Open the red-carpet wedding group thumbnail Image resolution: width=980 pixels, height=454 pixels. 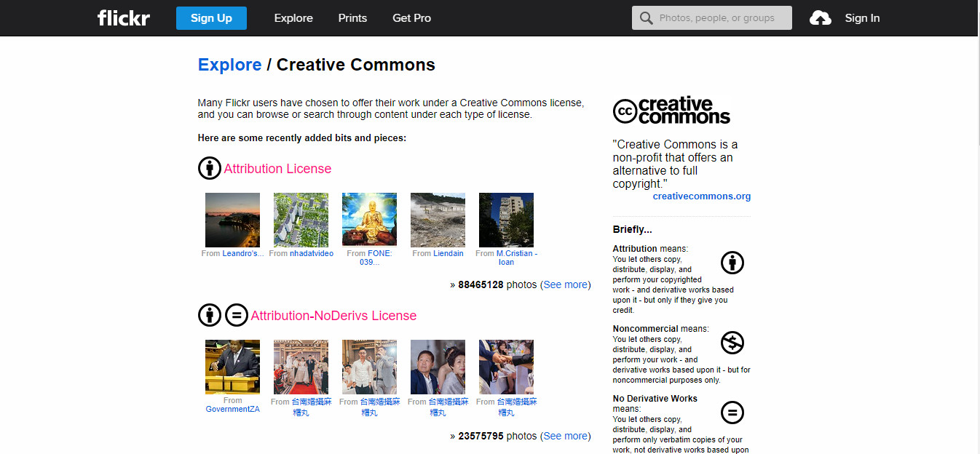pos(301,367)
